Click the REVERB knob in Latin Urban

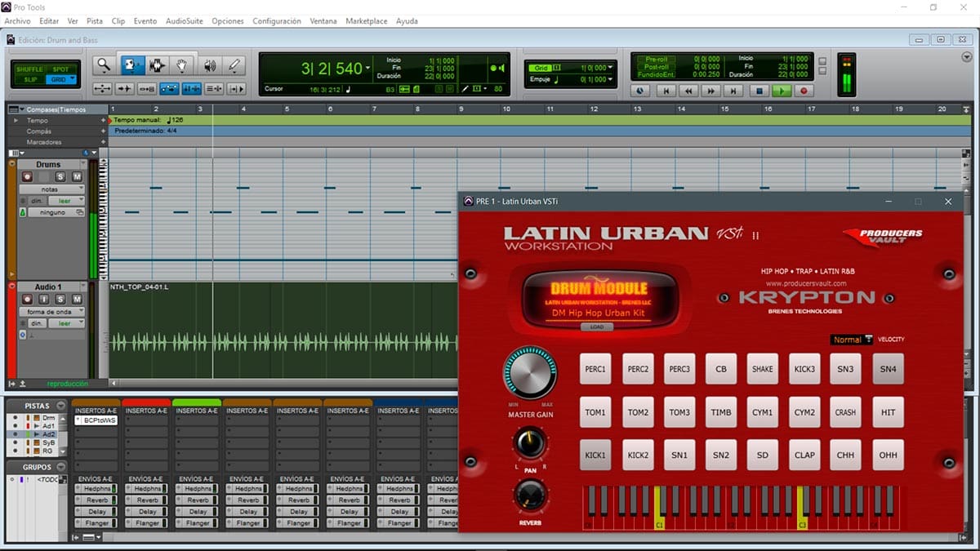[530, 495]
